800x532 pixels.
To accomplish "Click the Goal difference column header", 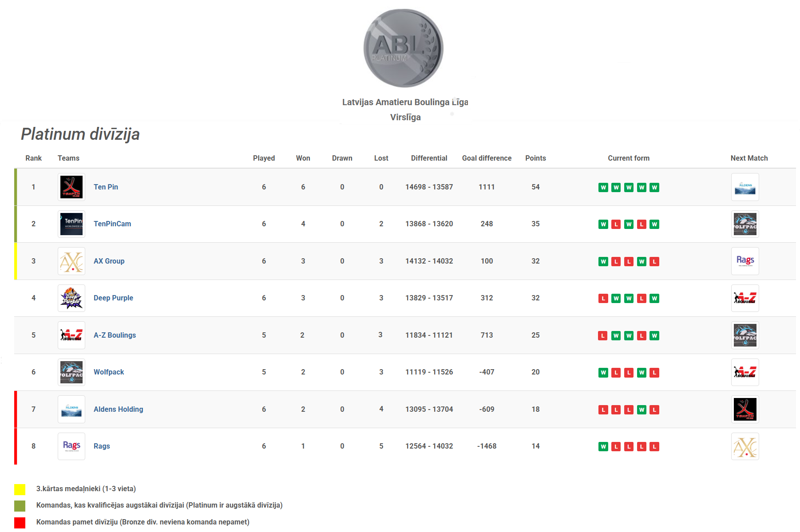I will coord(487,158).
